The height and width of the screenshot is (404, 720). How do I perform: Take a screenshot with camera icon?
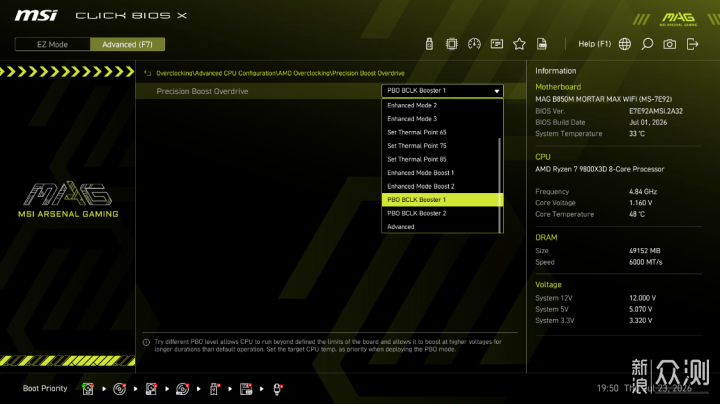pos(669,44)
